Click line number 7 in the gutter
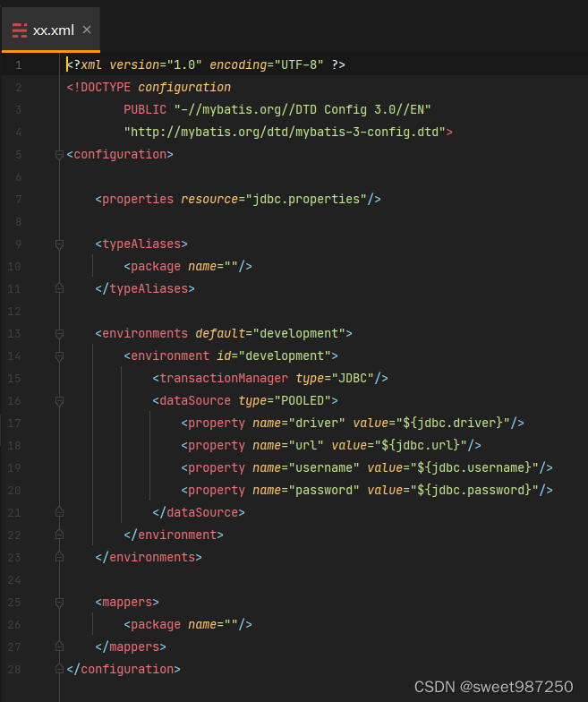This screenshot has width=588, height=702. click(x=18, y=200)
